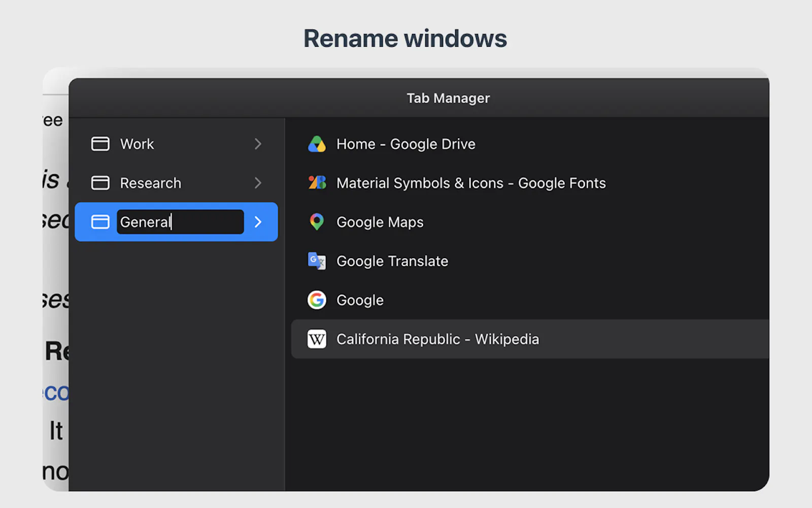
Task: Switch to the Google Maps tab title
Action: click(380, 223)
